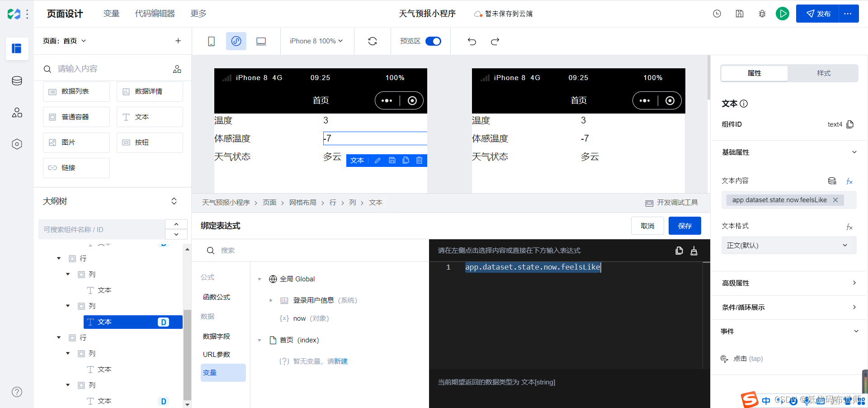The image size is (868, 408).
Task: Open the users and roles sidebar icon
Action: 17,113
